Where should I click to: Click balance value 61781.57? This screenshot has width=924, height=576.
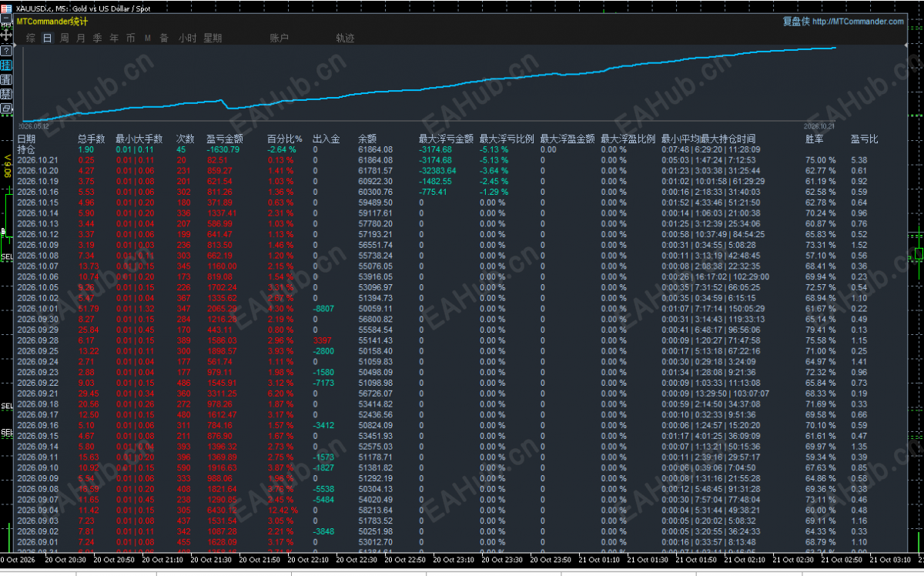tap(376, 170)
